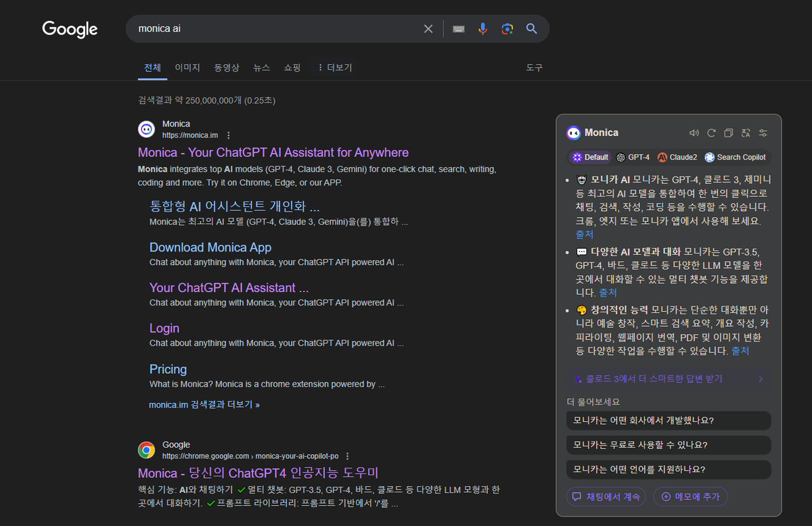
Task: Start voice search with the microphone icon
Action: (482, 29)
